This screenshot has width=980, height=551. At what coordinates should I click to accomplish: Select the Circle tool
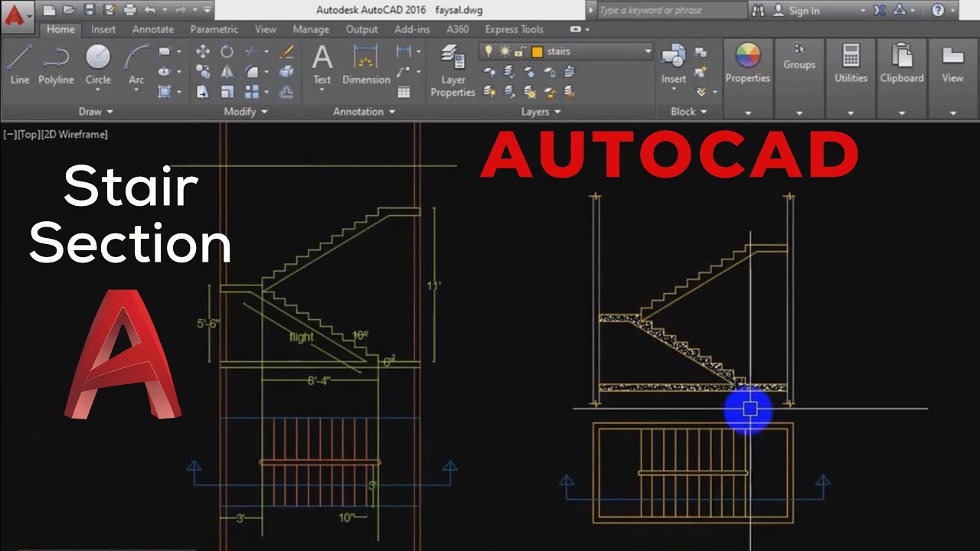(x=98, y=64)
